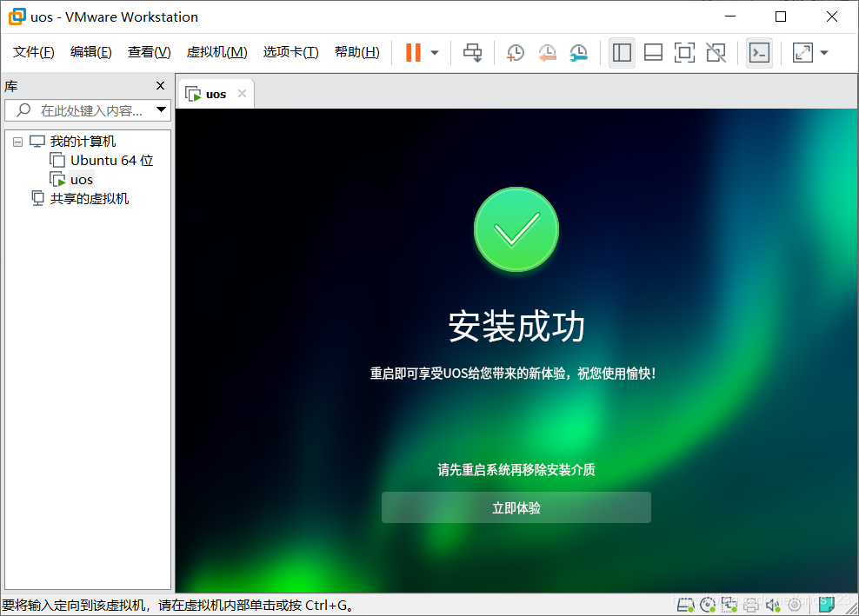859x616 pixels.
Task: Open the power options dropdown arrow
Action: (x=435, y=53)
